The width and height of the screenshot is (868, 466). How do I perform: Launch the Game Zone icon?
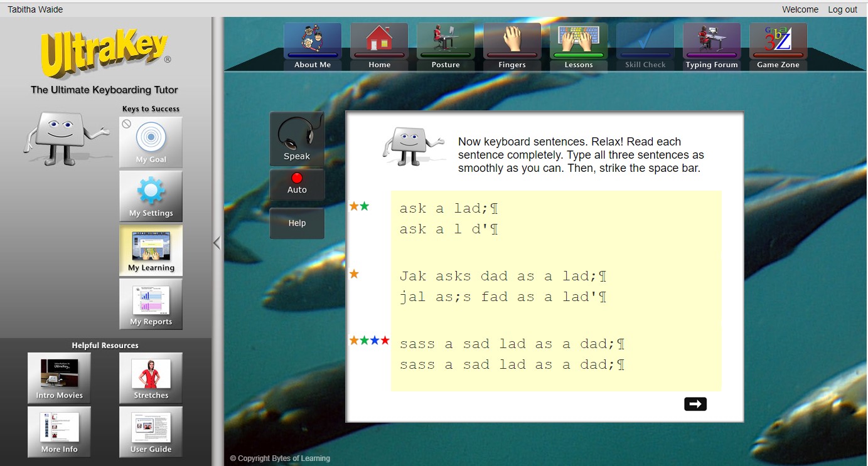click(778, 44)
